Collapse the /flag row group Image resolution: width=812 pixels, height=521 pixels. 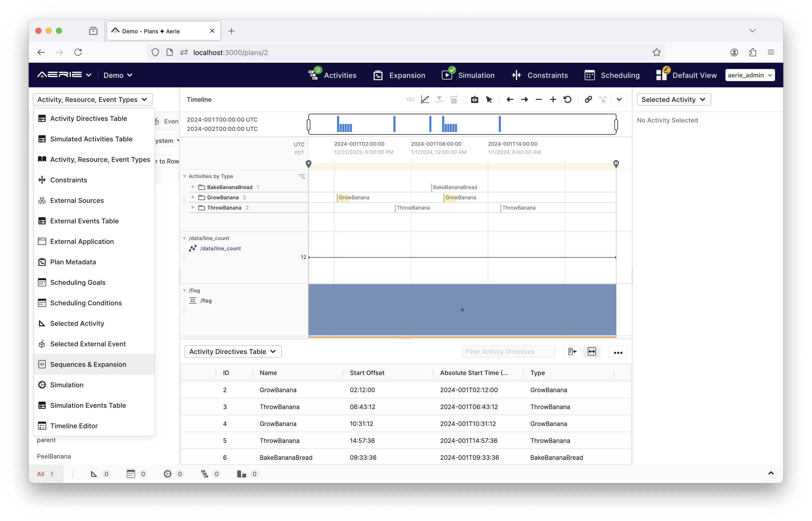[x=185, y=290]
